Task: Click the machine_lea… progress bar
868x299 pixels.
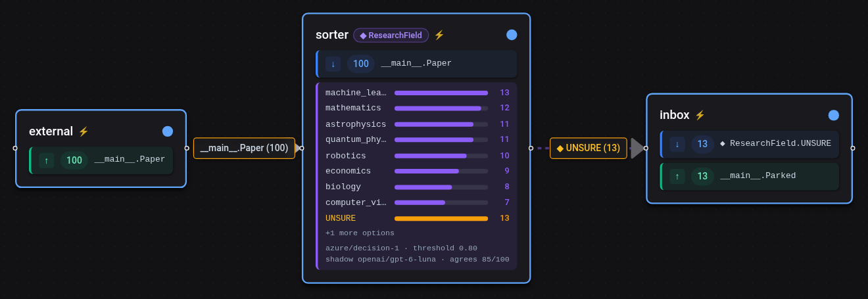Action: click(x=441, y=93)
